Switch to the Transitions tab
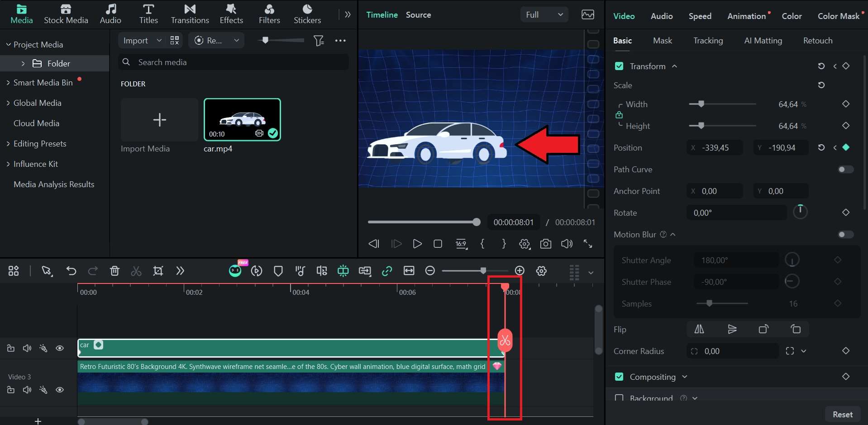868x425 pixels. 190,14
